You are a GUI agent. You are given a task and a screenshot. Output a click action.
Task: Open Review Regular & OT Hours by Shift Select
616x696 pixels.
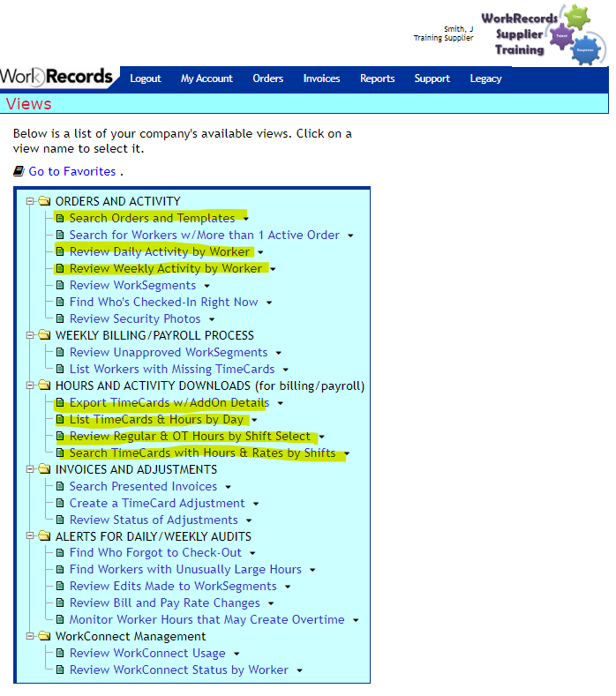(190, 437)
